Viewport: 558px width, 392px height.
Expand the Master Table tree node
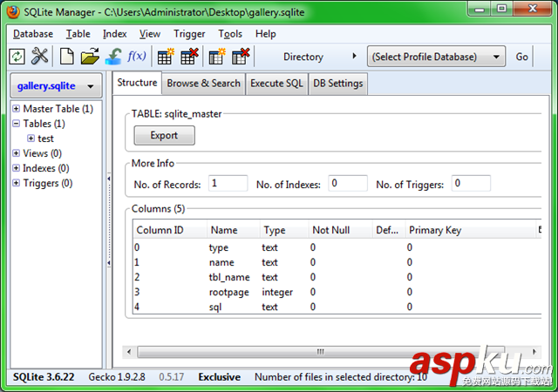16,109
